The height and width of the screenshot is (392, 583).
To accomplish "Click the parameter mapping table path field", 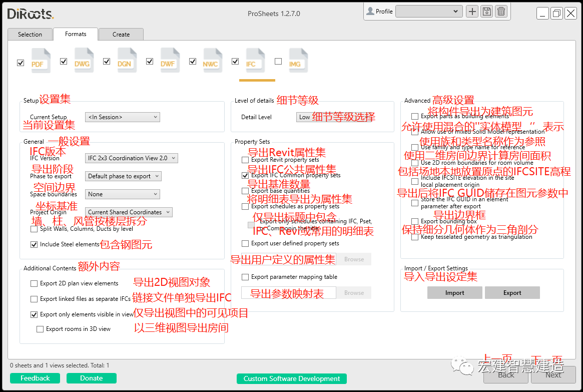I will pos(289,293).
